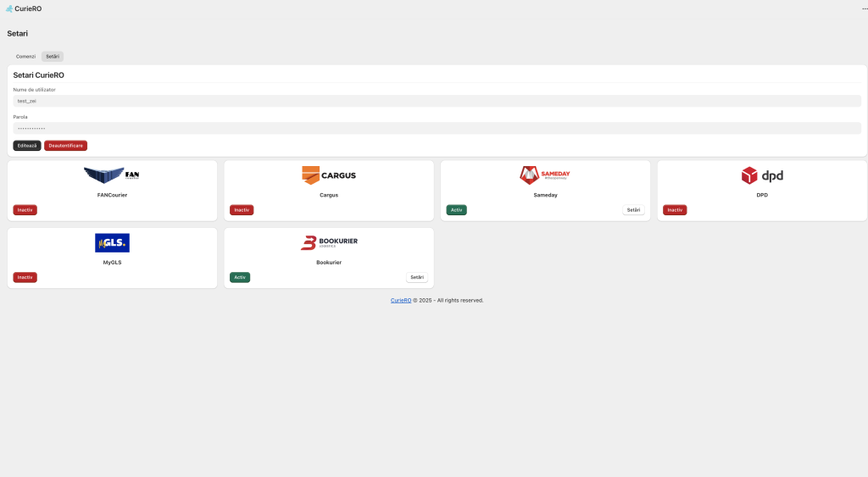Select the Setări tab
868x477 pixels.
(x=53, y=57)
